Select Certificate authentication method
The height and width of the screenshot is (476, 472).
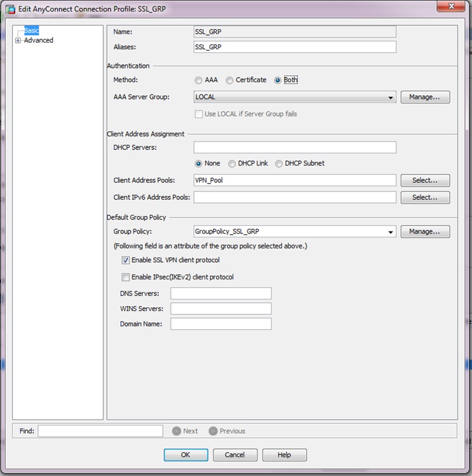coord(230,80)
